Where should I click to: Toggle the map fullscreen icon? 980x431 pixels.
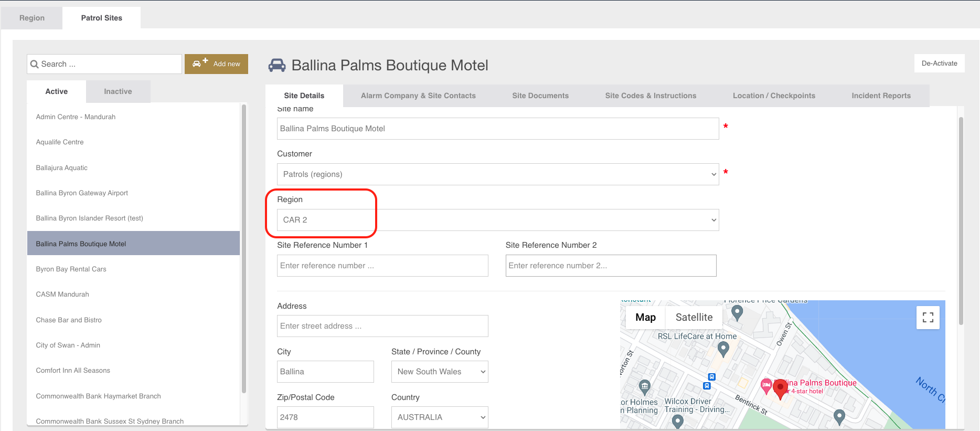tap(928, 318)
